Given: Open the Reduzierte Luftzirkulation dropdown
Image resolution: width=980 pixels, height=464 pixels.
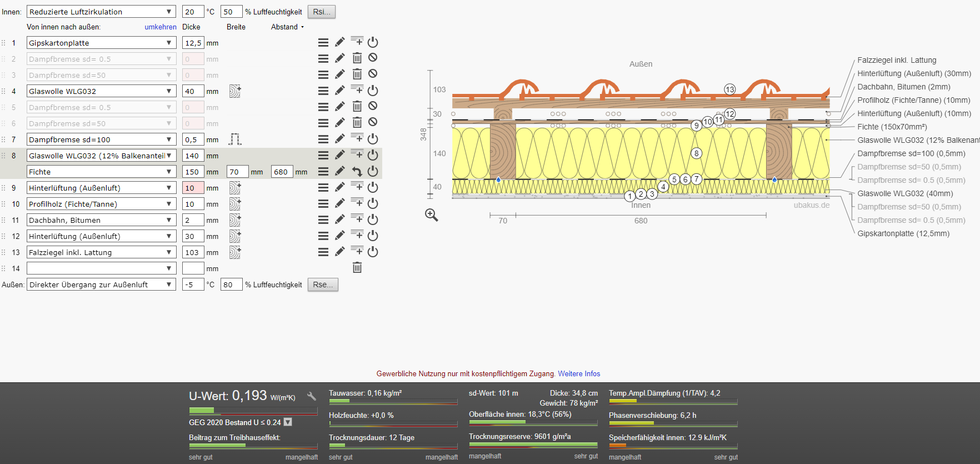Looking at the screenshot, I should (101, 12).
